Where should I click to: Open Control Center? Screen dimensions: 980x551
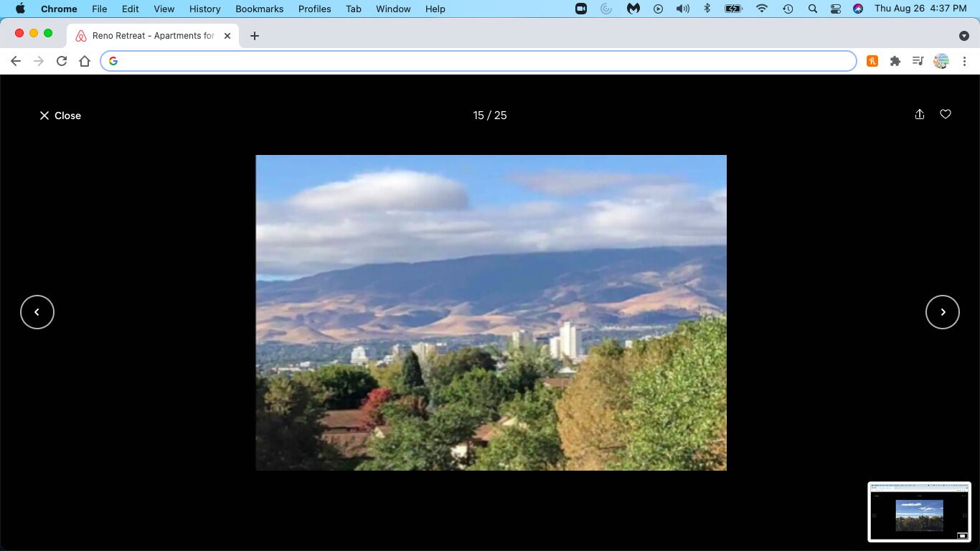click(836, 9)
